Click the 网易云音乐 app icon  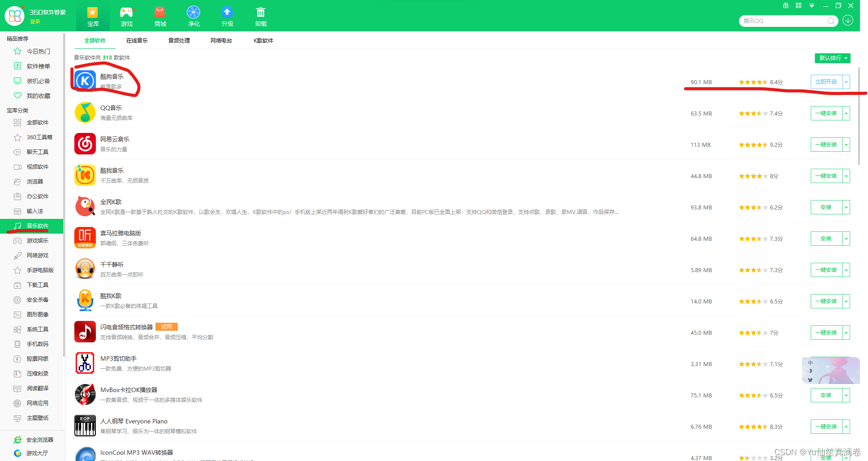(85, 144)
